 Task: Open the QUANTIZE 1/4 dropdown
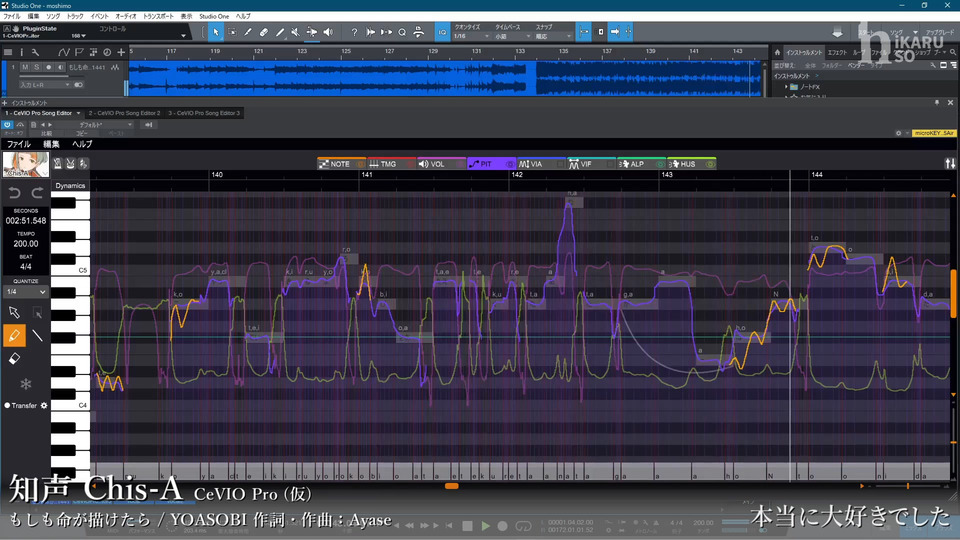click(25, 292)
